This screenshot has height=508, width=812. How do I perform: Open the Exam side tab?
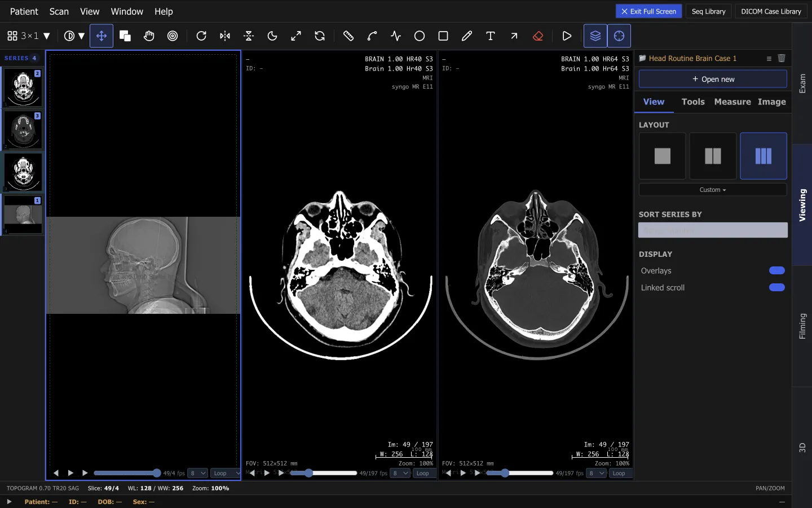(x=802, y=84)
